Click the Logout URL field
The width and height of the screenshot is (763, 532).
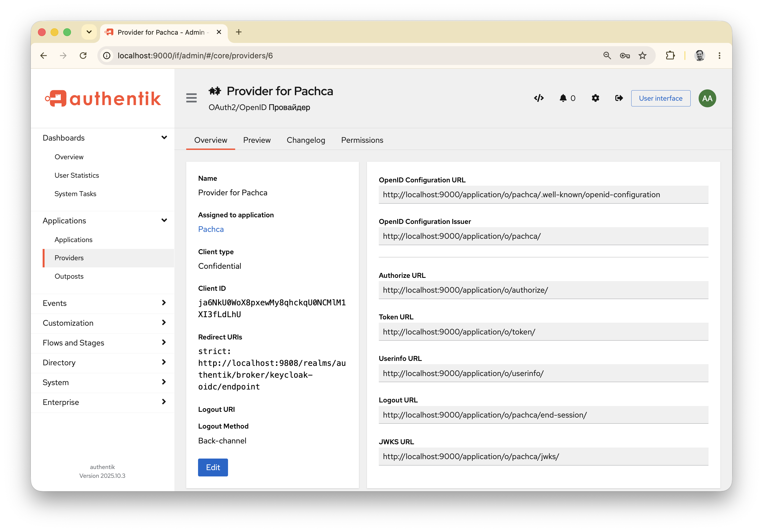click(x=543, y=415)
